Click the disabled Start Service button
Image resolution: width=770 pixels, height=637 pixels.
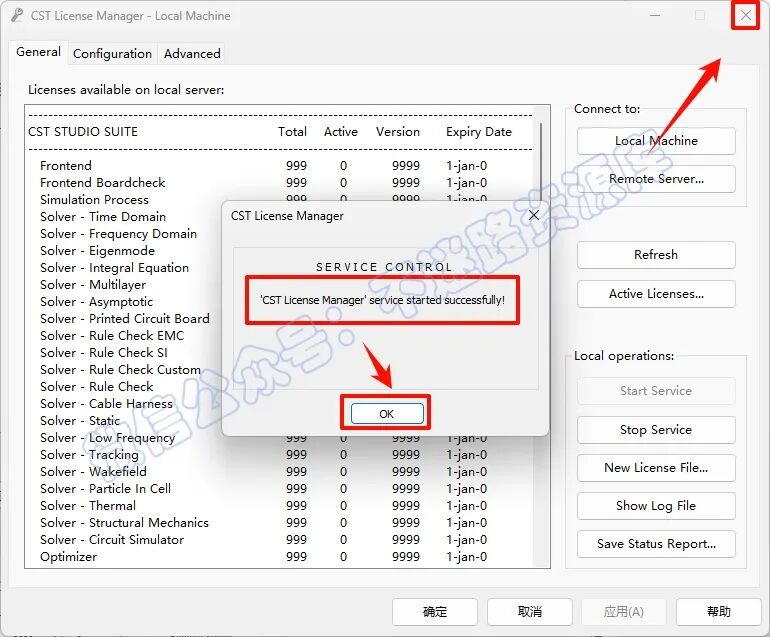tap(656, 391)
